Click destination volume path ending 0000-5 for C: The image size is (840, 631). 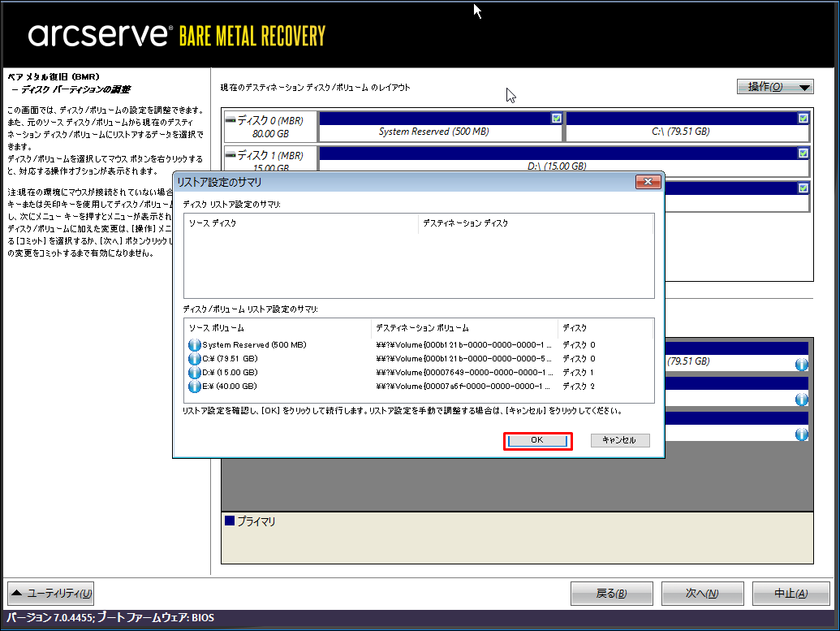tap(463, 359)
